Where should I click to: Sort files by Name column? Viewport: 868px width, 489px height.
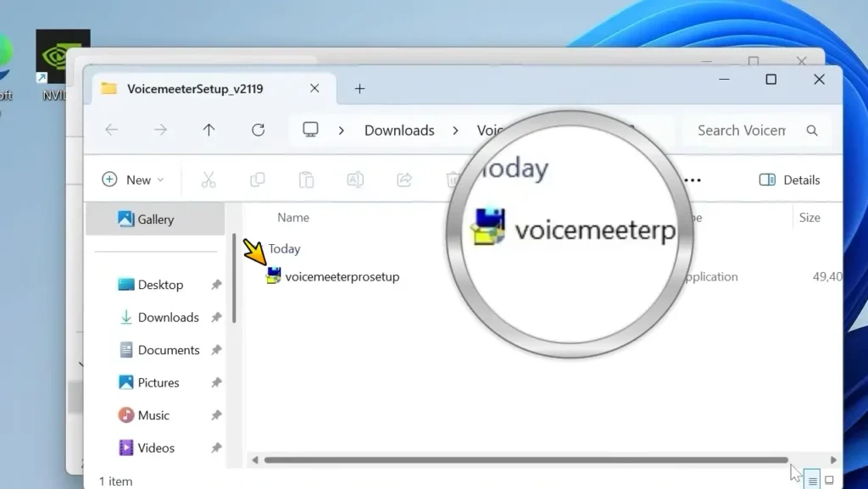tap(293, 218)
